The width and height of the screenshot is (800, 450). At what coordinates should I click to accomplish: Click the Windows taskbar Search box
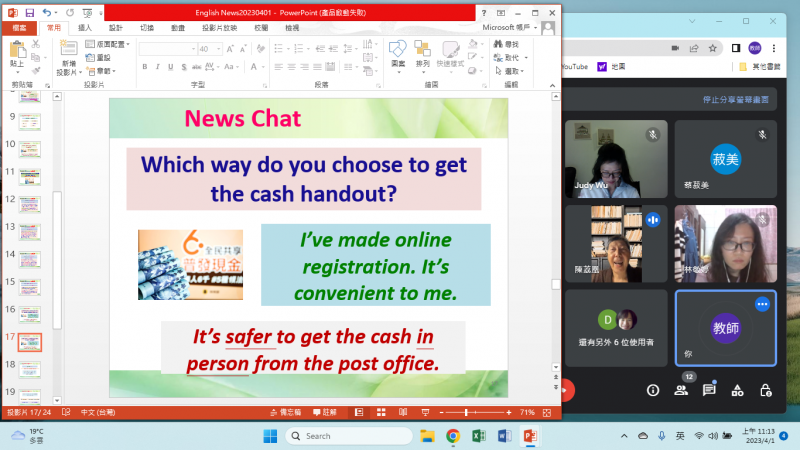[x=349, y=436]
